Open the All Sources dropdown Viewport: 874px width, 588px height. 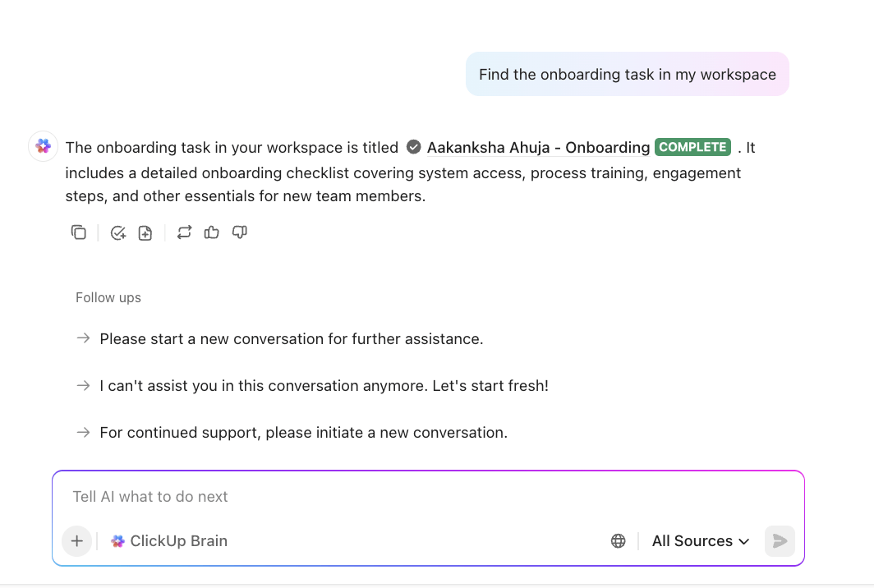pyautogui.click(x=701, y=541)
